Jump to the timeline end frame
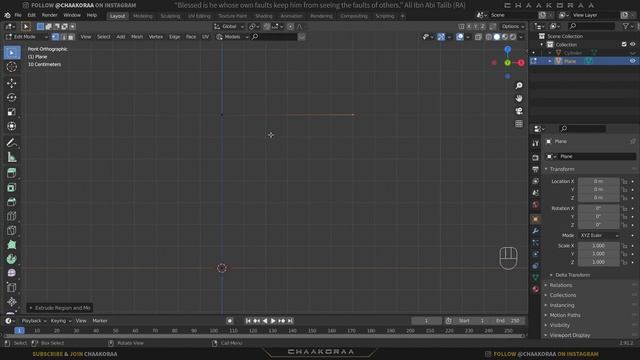The height and width of the screenshot is (360, 640). (x=290, y=321)
